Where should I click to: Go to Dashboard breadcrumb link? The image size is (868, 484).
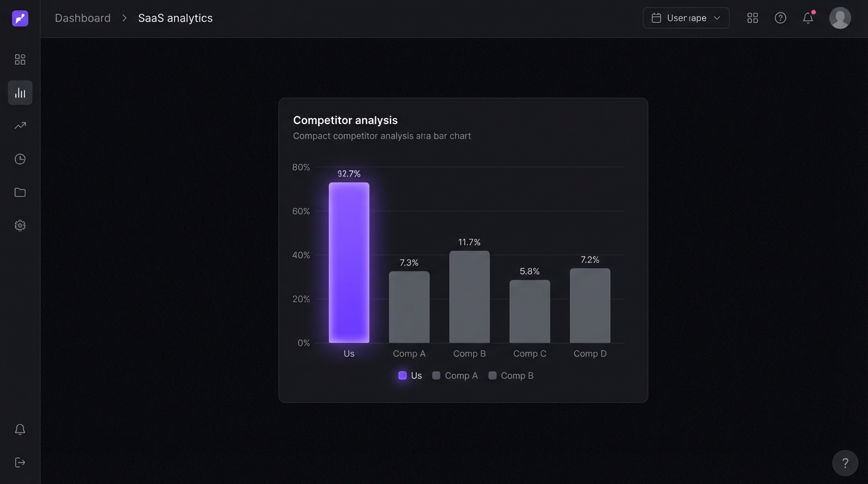point(83,18)
